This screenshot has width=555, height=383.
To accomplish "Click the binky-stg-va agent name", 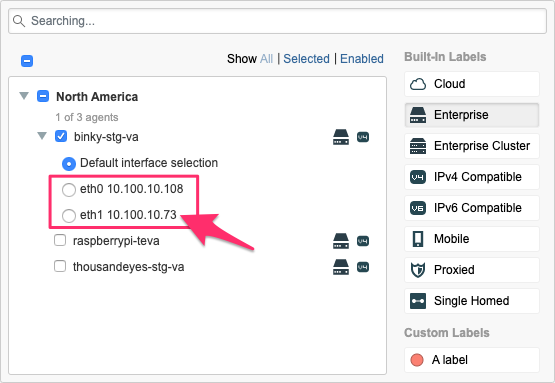I will (106, 137).
